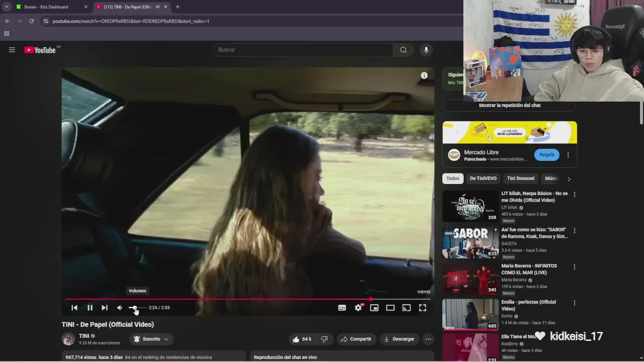The width and height of the screenshot is (644, 362).
Task: Click the Reproducción del chat en vivo heading
Action: click(x=285, y=357)
